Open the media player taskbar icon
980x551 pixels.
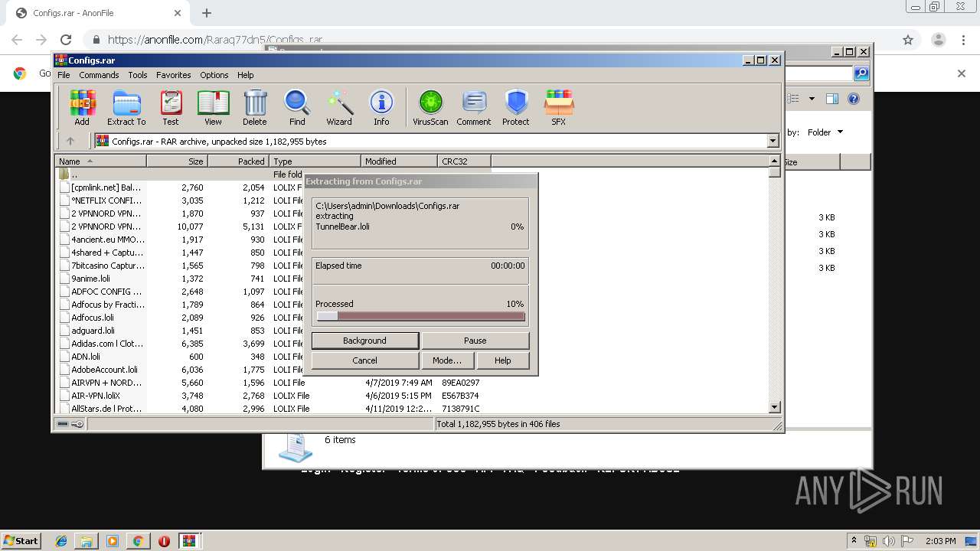[x=113, y=541]
